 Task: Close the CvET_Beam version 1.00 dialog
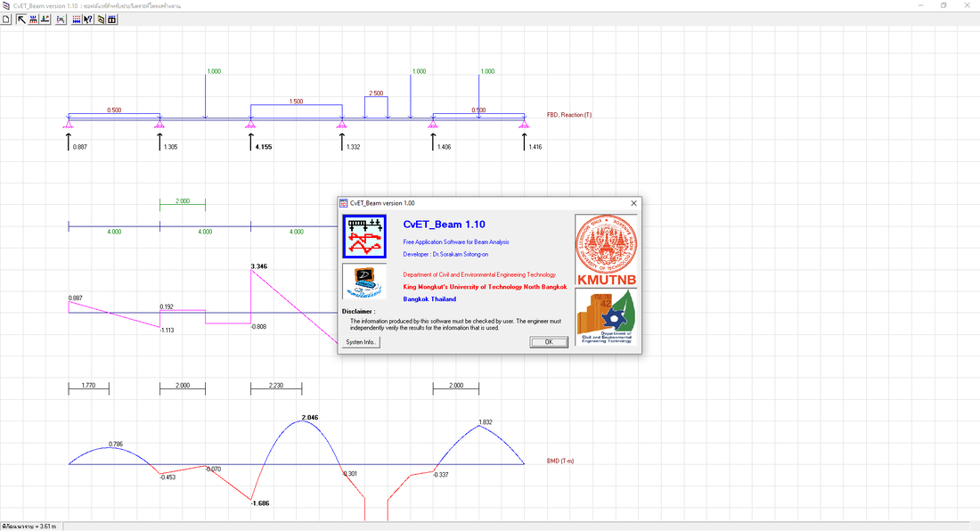[633, 203]
